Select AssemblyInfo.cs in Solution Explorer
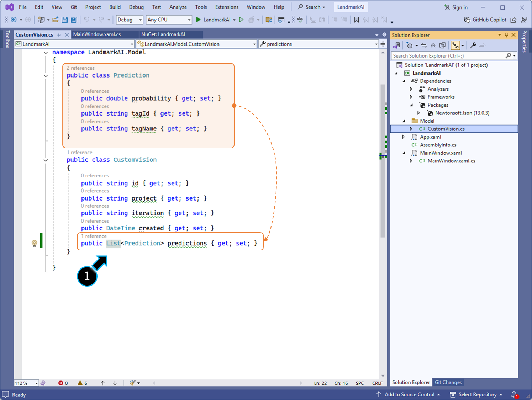The height and width of the screenshot is (400, 532). 438,145
